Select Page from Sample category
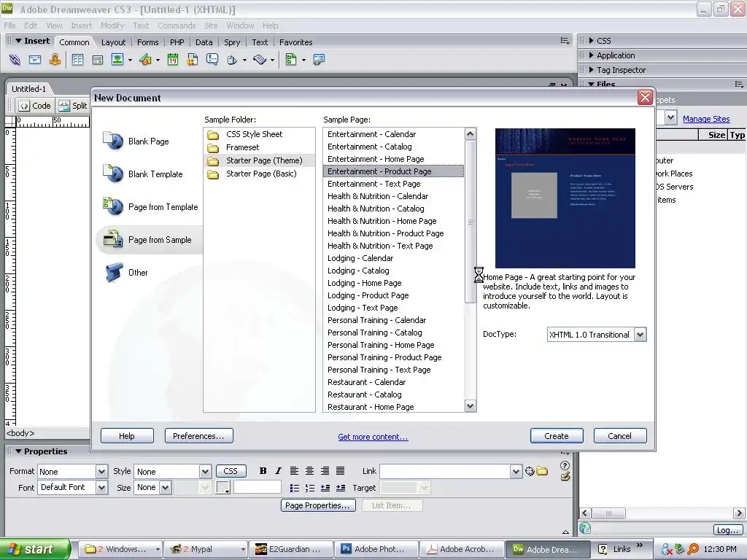This screenshot has width=747, height=560. click(x=147, y=239)
